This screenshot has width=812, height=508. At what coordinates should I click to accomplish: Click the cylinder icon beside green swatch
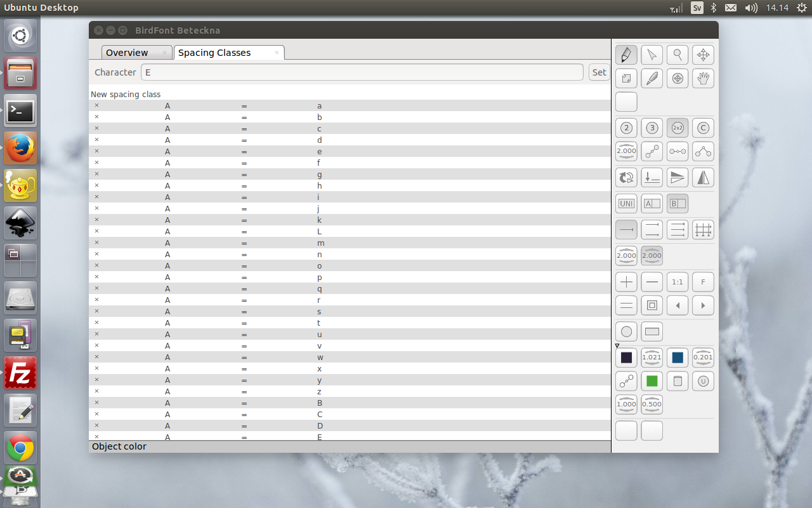(678, 381)
